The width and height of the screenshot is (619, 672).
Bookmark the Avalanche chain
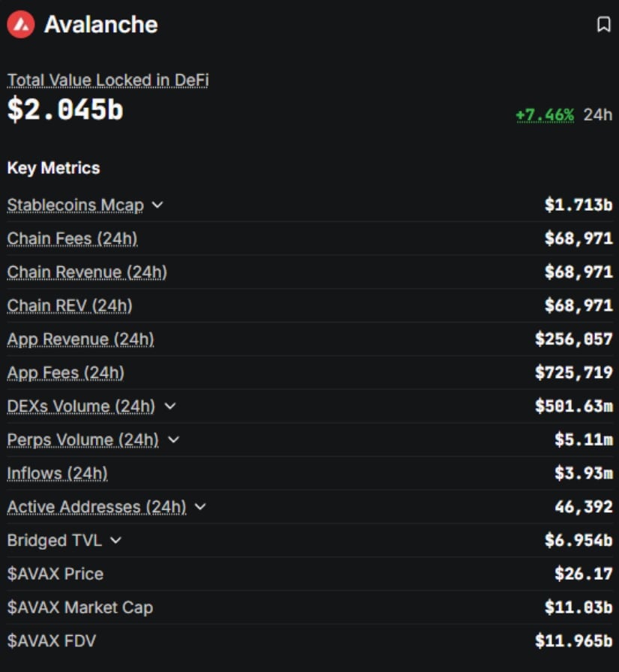pos(603,25)
